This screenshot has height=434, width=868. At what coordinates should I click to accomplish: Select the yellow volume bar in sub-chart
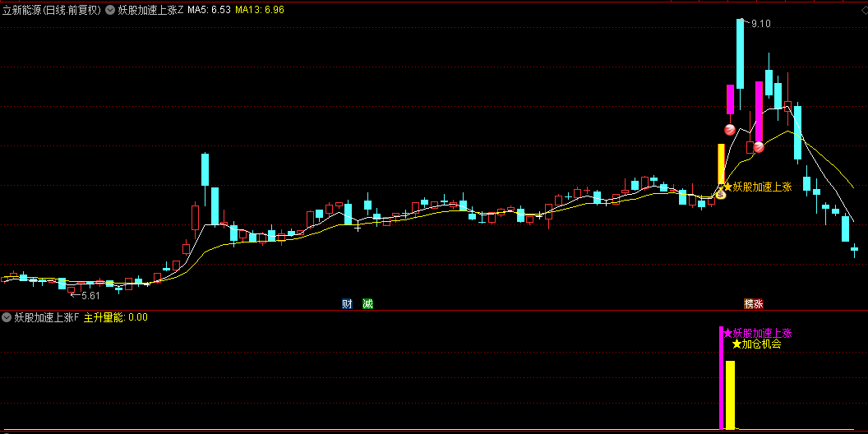tap(730, 395)
